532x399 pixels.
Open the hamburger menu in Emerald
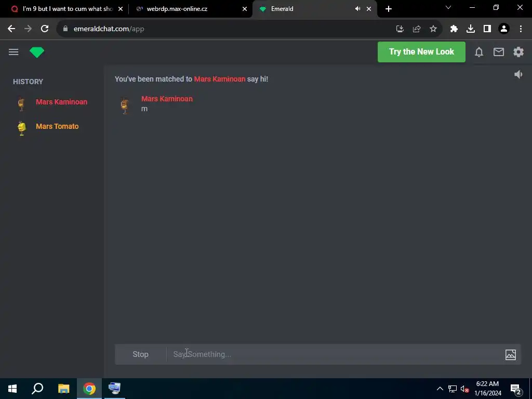[x=14, y=52]
